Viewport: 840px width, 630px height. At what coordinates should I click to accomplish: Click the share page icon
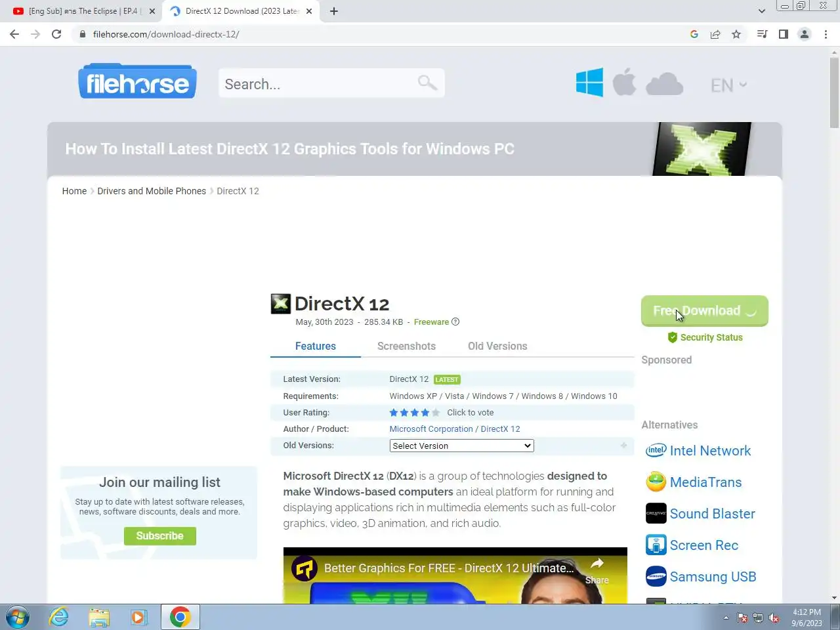click(x=715, y=34)
